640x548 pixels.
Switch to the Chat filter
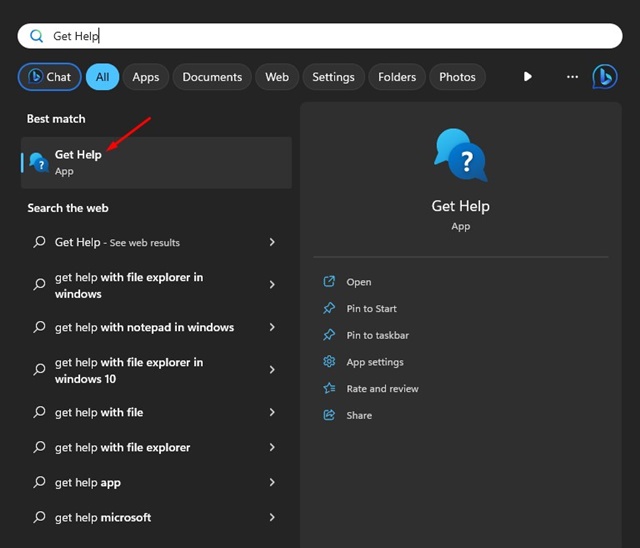click(x=49, y=77)
